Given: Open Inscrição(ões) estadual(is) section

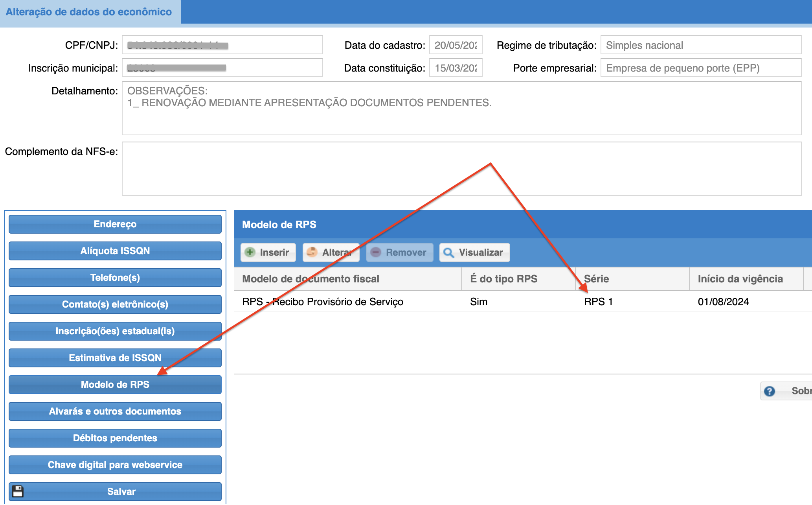Looking at the screenshot, I should (115, 331).
